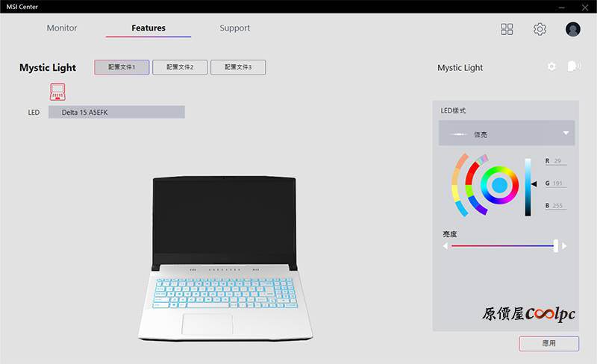Open MSI Center settings gear
597x364 pixels.
click(540, 29)
